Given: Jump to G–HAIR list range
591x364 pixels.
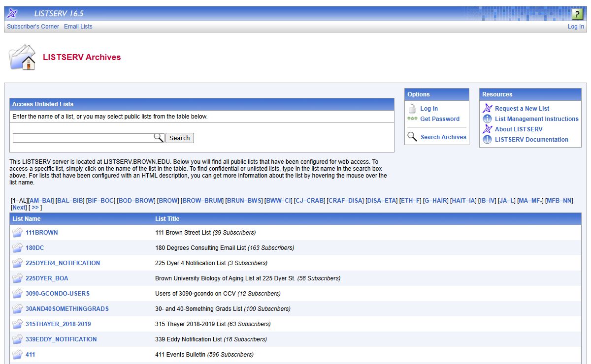Looking at the screenshot, I should pyautogui.click(x=435, y=201).
